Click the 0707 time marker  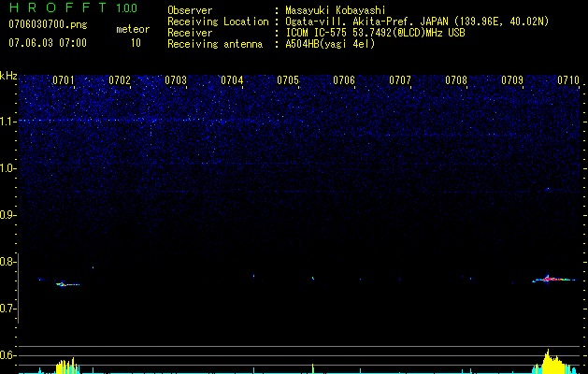[400, 80]
